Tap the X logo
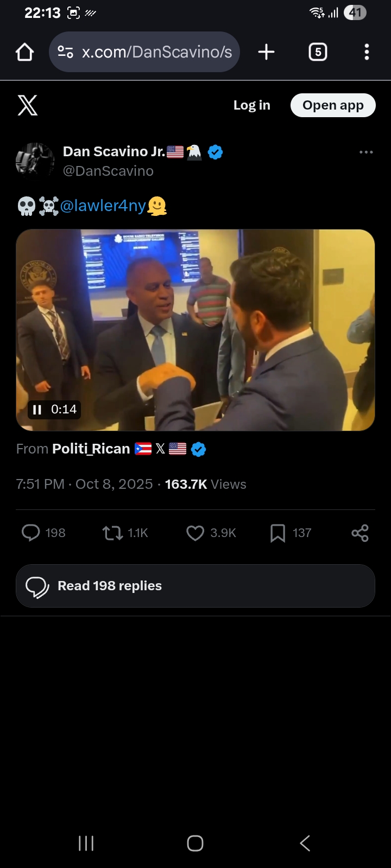 pyautogui.click(x=28, y=105)
